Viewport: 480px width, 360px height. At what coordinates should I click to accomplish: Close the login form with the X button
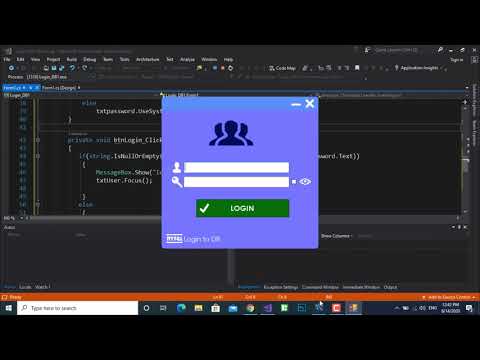tap(310, 104)
